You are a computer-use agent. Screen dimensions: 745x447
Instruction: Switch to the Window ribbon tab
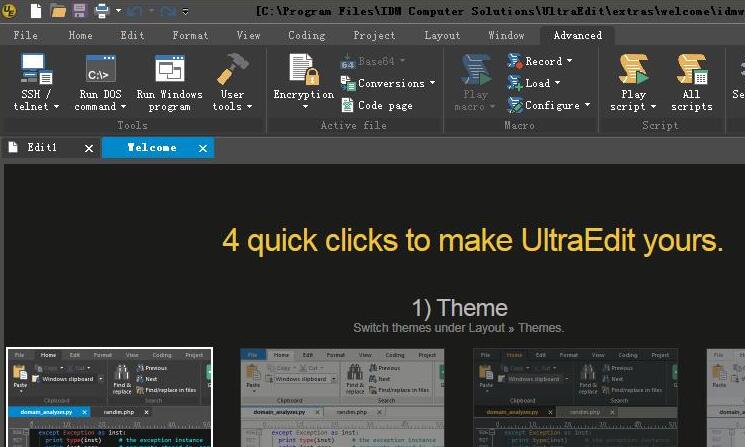(506, 35)
